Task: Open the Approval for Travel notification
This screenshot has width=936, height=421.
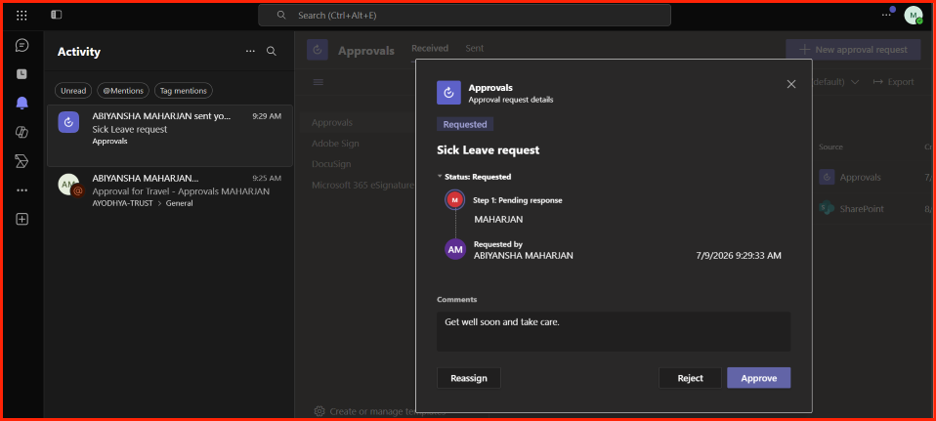Action: [170, 190]
